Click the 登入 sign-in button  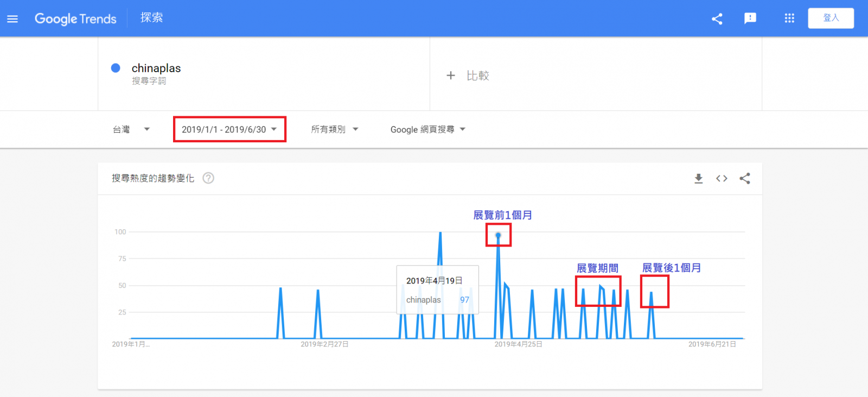click(831, 18)
